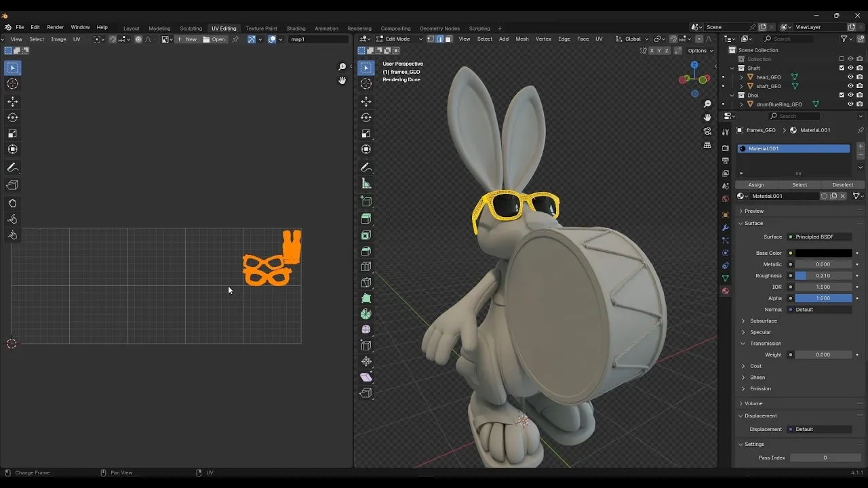868x488 pixels.
Task: Uncheck the Dhol collection checkbox
Action: point(842,95)
